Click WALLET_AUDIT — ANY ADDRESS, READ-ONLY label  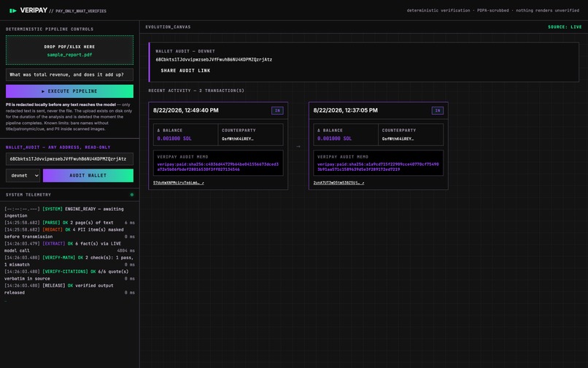tap(58, 147)
